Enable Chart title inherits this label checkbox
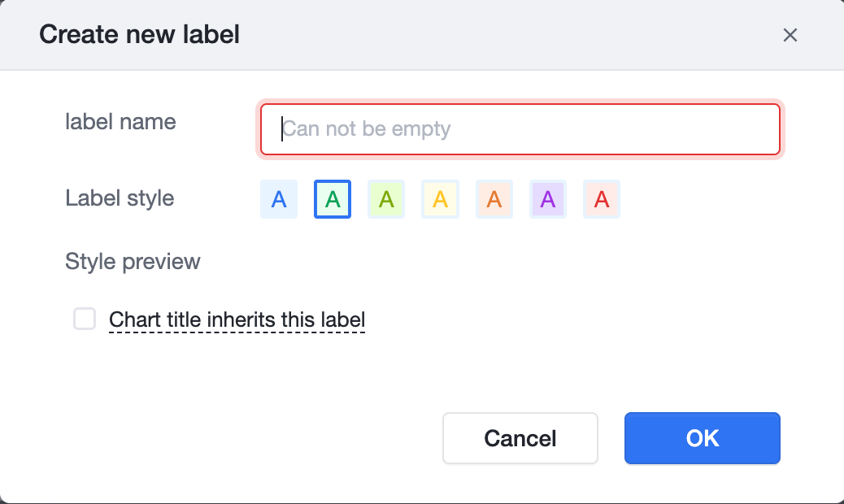 tap(85, 319)
